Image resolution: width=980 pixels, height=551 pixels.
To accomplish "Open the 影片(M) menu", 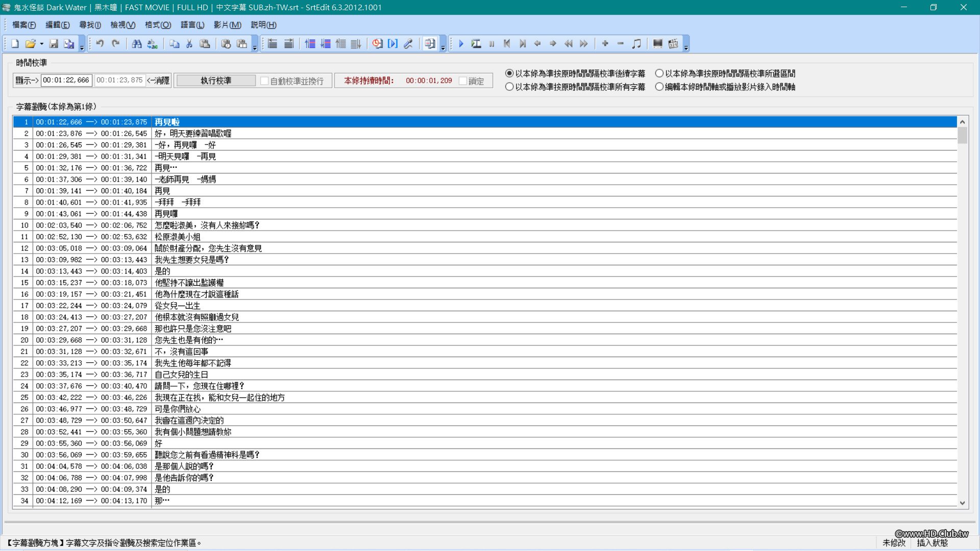I will pyautogui.click(x=227, y=25).
